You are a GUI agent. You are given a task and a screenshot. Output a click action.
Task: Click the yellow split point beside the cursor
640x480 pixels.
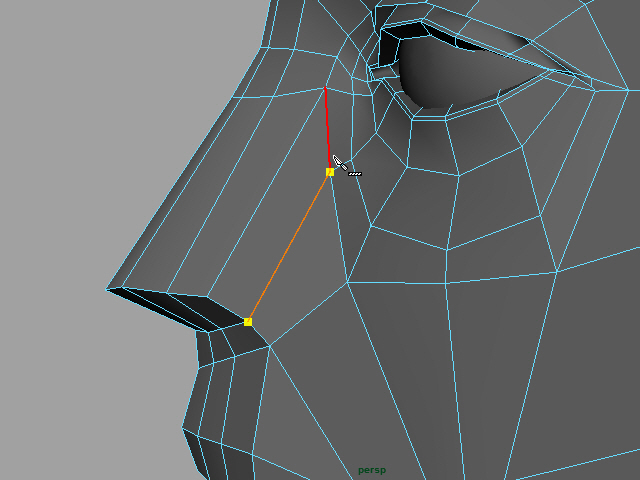(330, 172)
